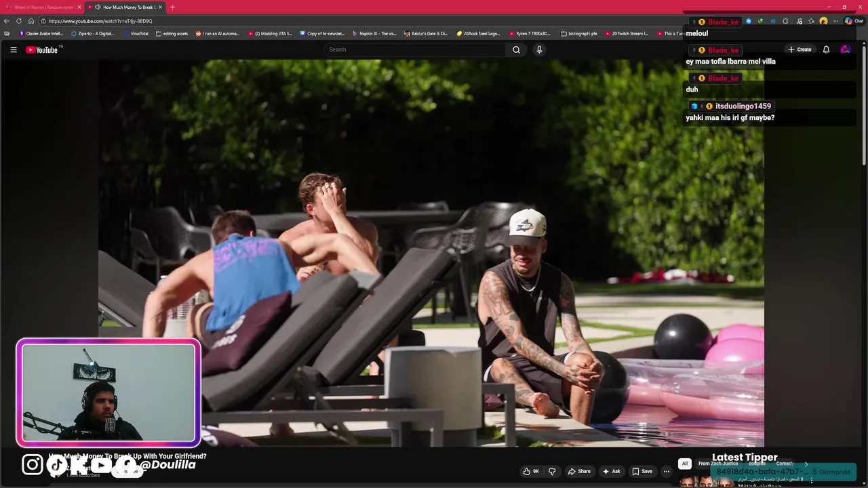Dislike the video with thumbs down
The height and width of the screenshot is (488, 868).
point(552,471)
